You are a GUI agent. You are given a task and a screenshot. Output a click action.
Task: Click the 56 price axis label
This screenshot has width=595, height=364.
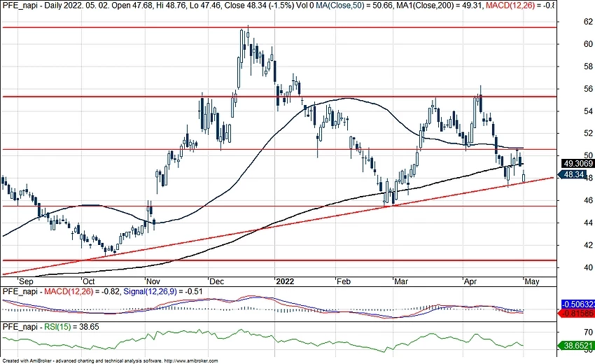(x=588, y=89)
